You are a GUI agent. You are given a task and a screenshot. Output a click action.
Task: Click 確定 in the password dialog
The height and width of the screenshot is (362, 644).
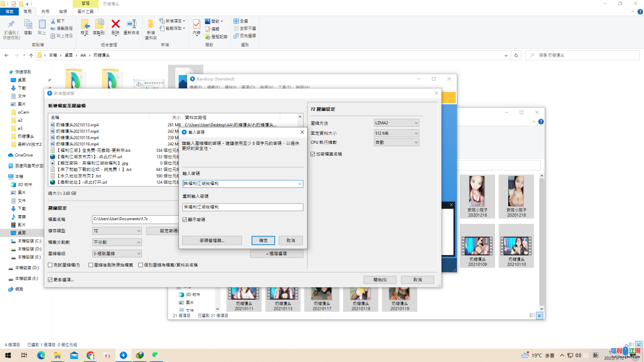tap(263, 240)
